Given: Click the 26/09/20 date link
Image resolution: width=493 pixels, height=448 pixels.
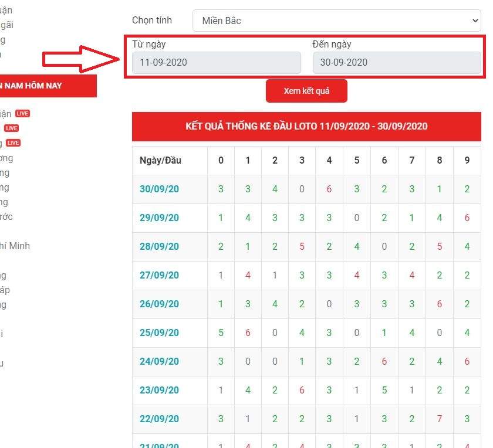Looking at the screenshot, I should tap(159, 304).
